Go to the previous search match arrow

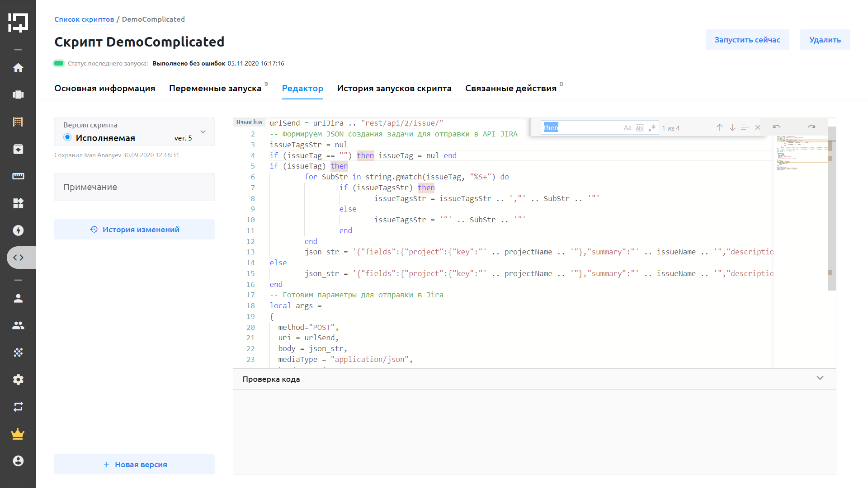click(720, 128)
